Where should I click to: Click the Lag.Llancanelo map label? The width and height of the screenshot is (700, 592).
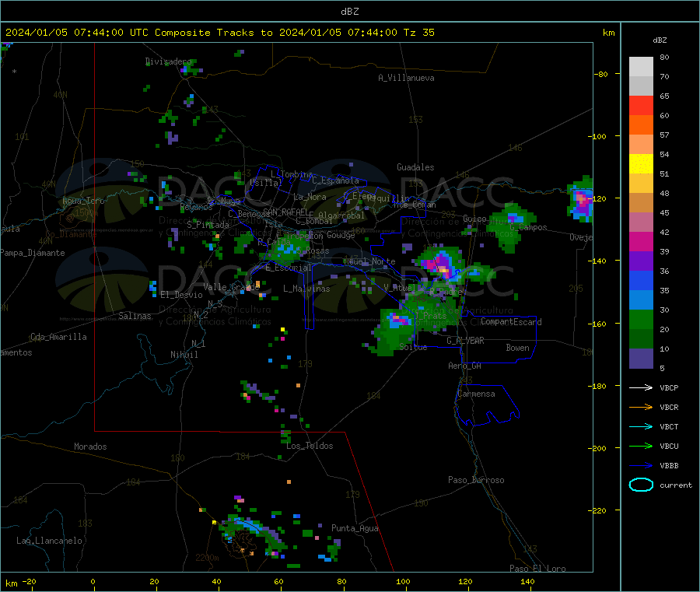tap(49, 541)
